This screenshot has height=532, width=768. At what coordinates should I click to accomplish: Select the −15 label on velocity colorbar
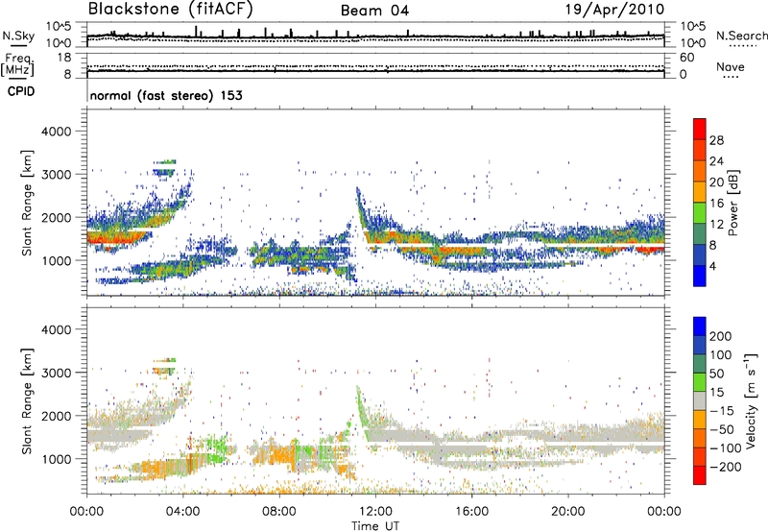tap(722, 410)
